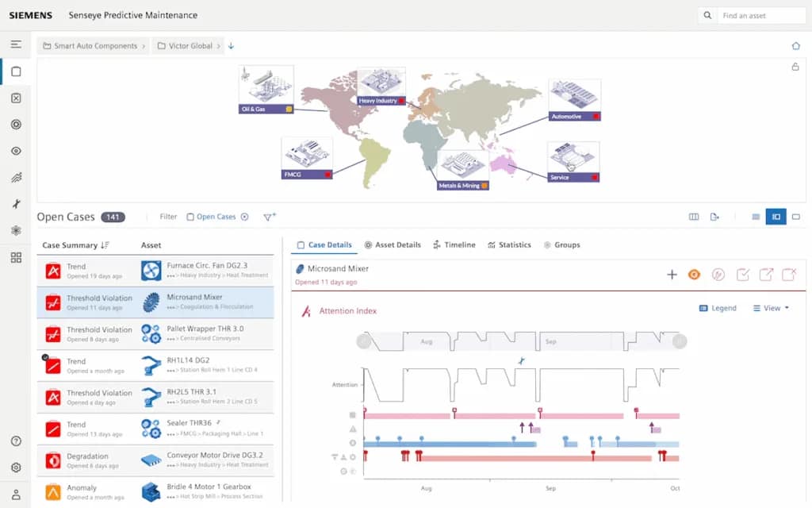
Task: Open the dashboard grid icon in sidebar
Action: pos(16,257)
